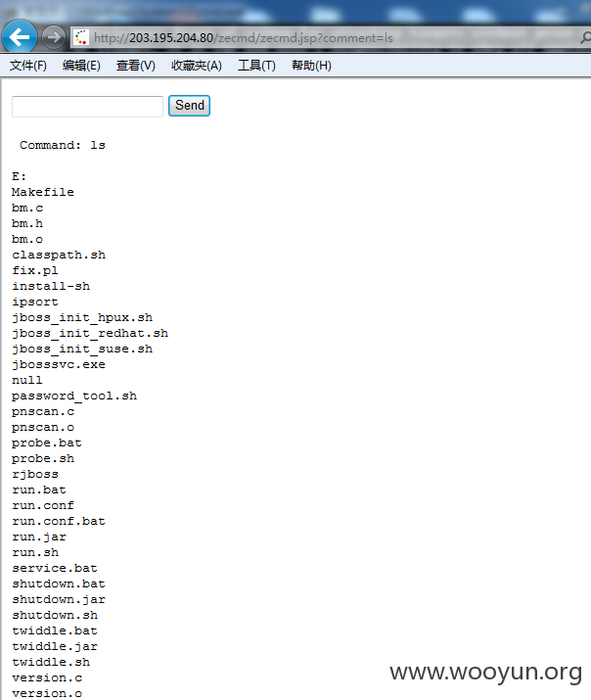
Task: Click the page favicon in address bar
Action: tap(81, 37)
